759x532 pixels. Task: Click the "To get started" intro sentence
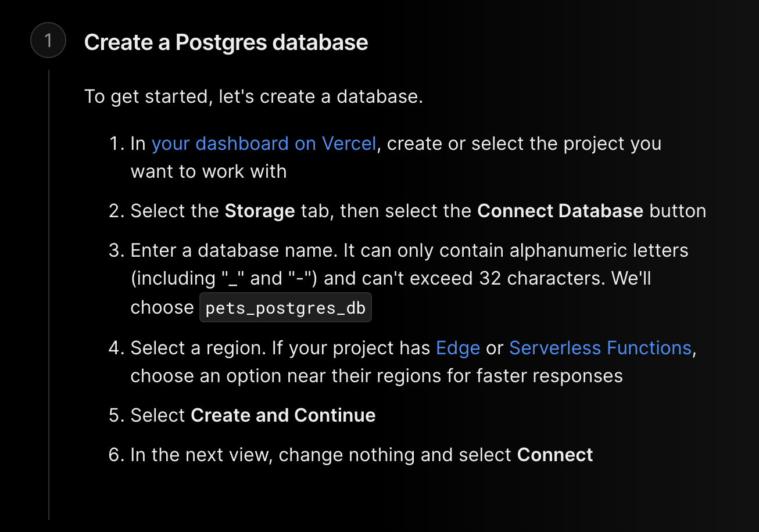[x=253, y=96]
